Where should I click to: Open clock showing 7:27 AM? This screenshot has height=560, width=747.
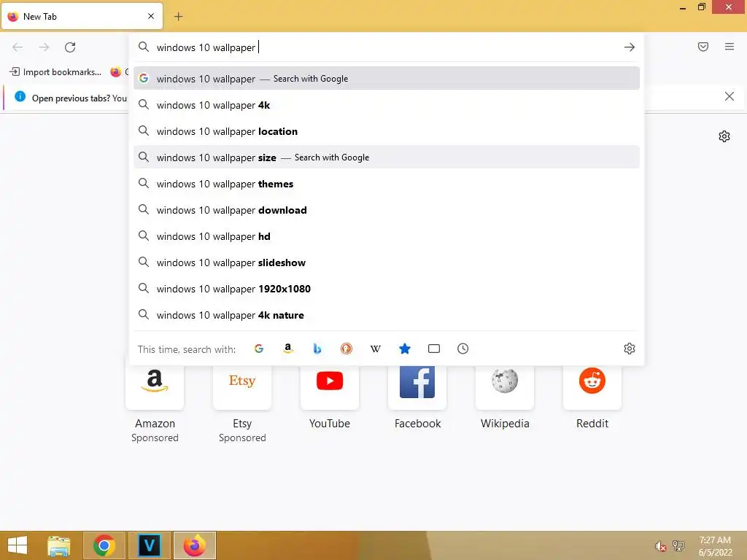[x=715, y=545]
